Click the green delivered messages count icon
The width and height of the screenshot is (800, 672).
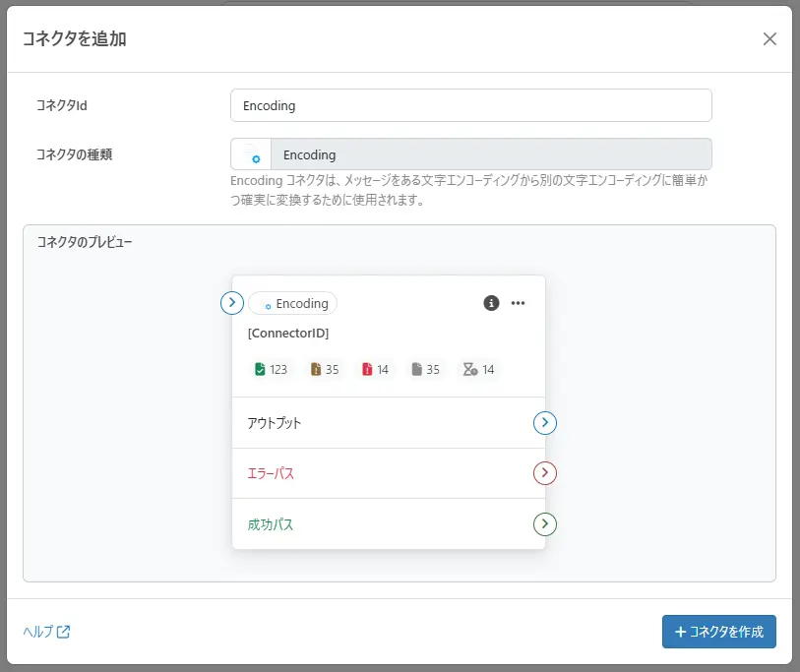262,369
